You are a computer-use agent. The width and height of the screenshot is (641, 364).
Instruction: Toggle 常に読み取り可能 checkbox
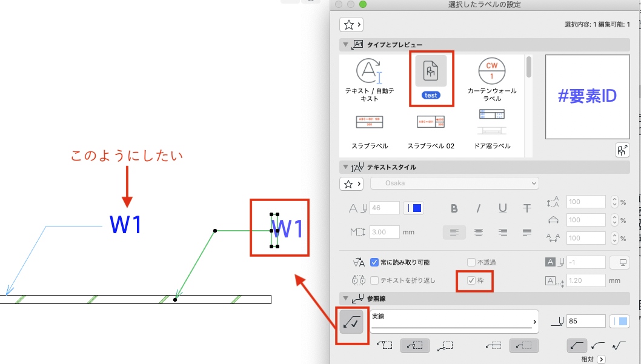[x=374, y=262]
